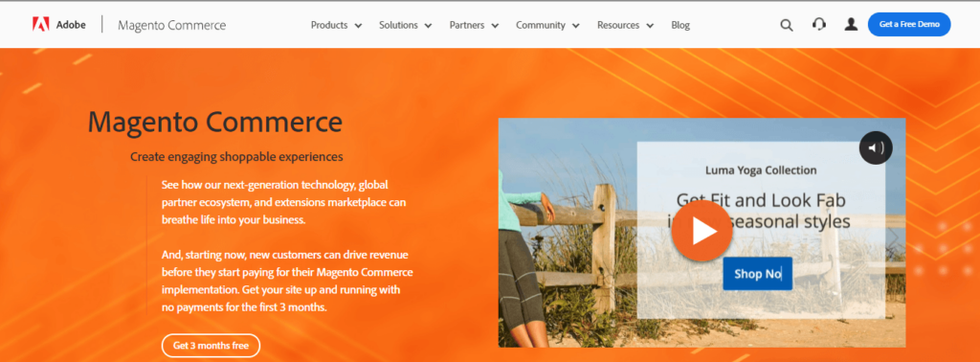Image resolution: width=980 pixels, height=362 pixels.
Task: Open the site search magnifier icon
Action: [787, 25]
